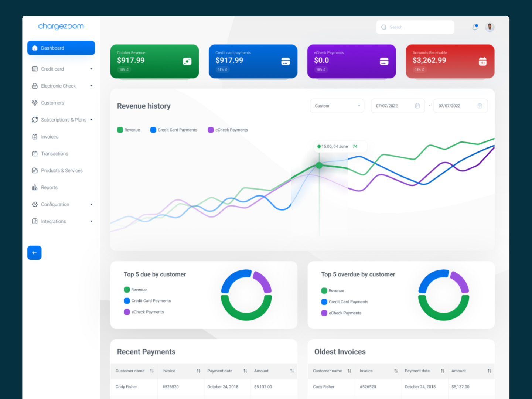The image size is (532, 399).
Task: Click the Credit card payments card icon
Action: tap(286, 61)
